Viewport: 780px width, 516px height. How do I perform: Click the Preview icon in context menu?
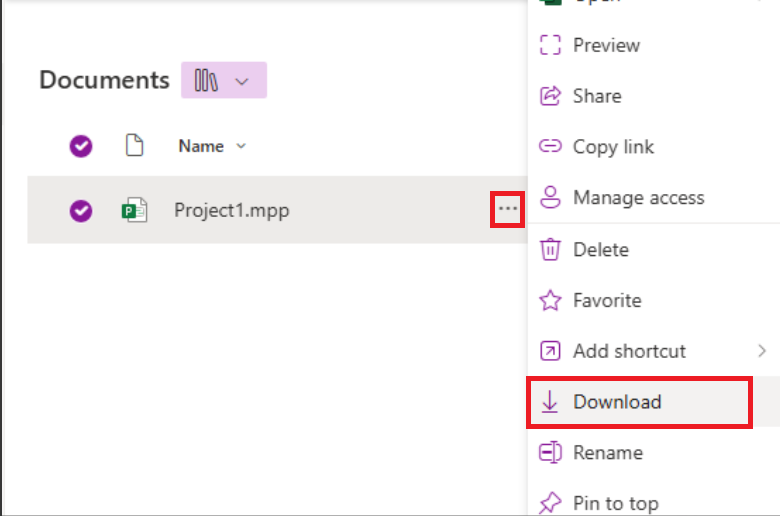[x=550, y=45]
